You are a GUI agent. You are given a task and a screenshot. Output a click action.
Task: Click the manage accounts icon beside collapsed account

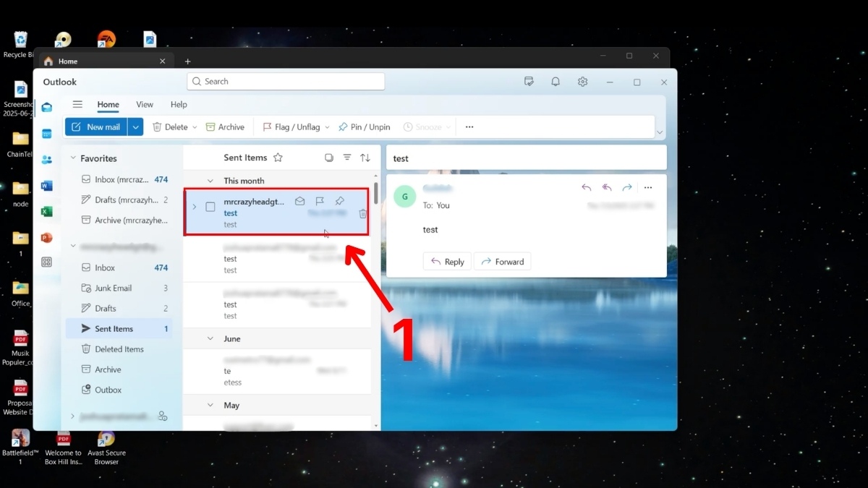[x=162, y=416]
